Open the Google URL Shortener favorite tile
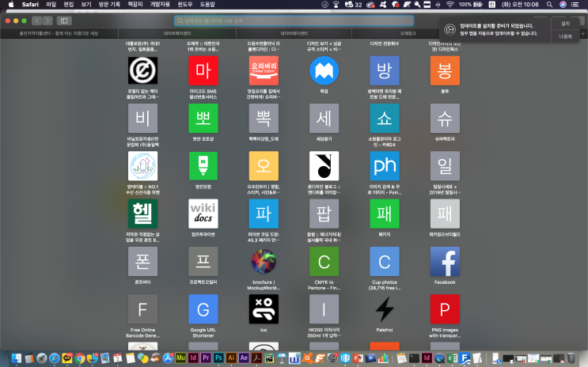Viewport: 588px width, 367px height. click(x=203, y=309)
